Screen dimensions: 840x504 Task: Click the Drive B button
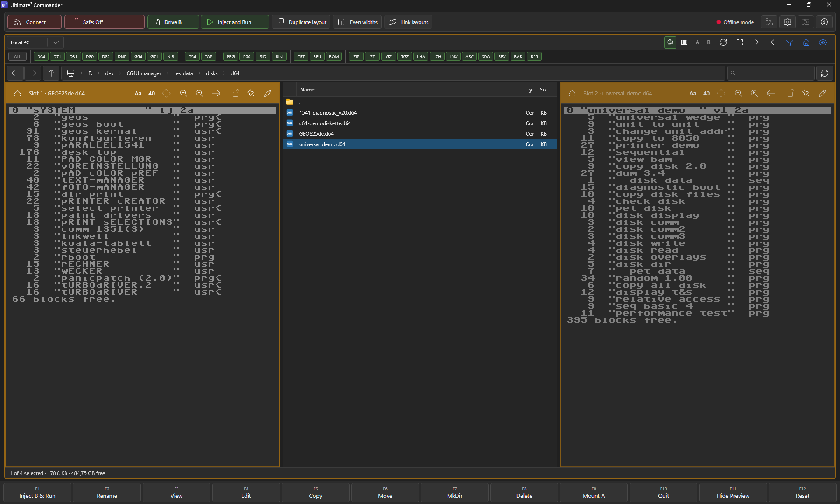[x=173, y=22]
